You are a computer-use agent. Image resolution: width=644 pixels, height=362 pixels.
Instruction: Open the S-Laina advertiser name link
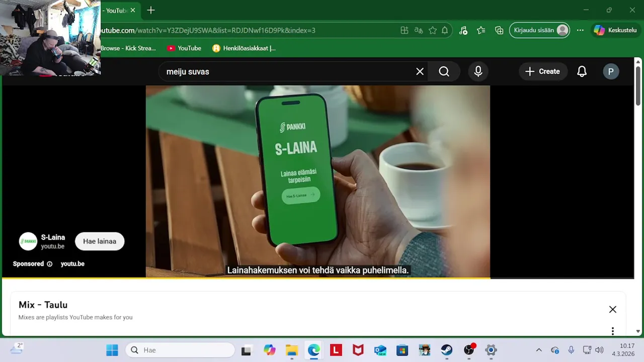point(53,237)
